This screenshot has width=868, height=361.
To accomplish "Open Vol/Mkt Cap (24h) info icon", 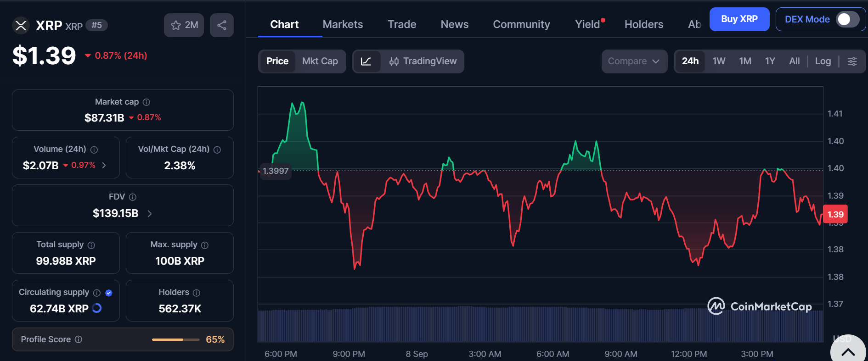I will 217,150.
